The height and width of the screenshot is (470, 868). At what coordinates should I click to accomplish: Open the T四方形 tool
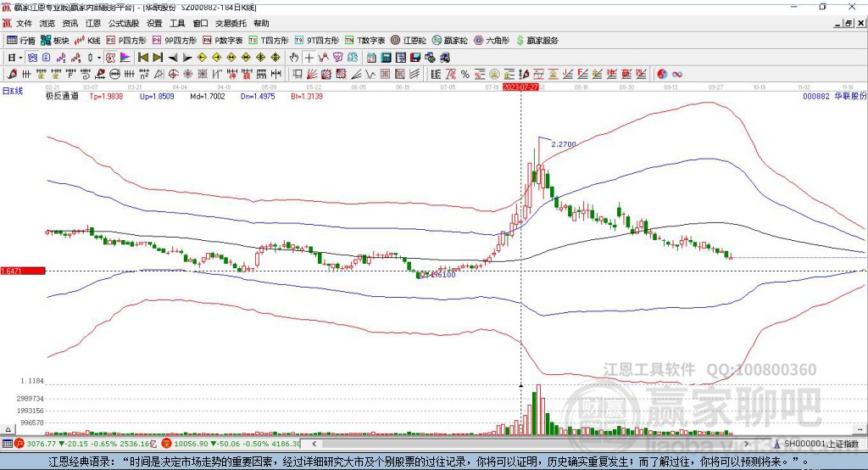click(269, 41)
